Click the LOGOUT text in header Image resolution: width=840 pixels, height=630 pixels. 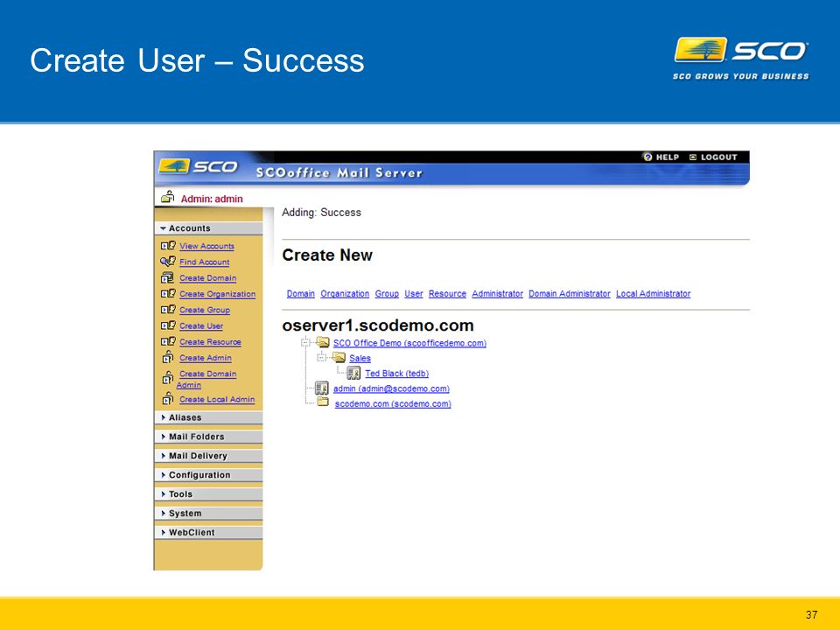719,157
